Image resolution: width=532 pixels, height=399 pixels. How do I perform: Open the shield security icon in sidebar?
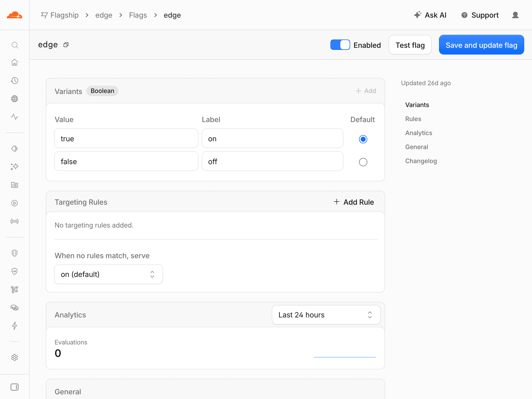coord(15,253)
